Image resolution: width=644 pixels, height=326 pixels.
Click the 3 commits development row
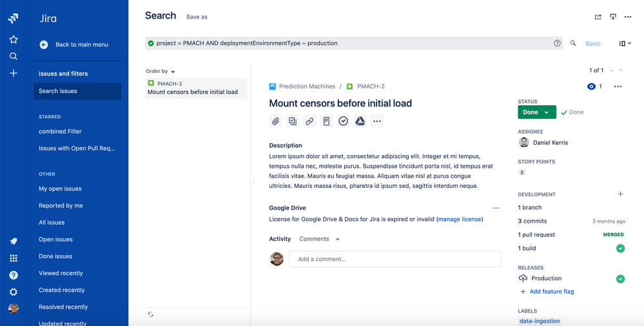pyautogui.click(x=571, y=221)
